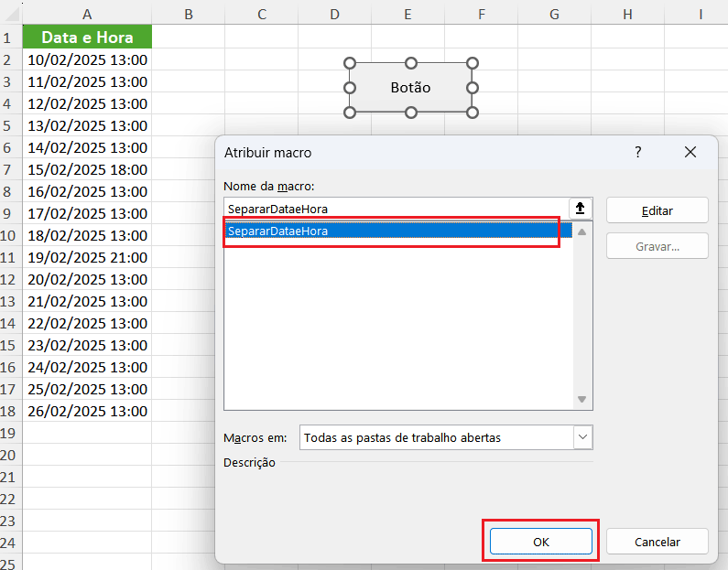The width and height of the screenshot is (728, 570).
Task: Expand the 'Macros em' dropdown
Action: (x=582, y=437)
